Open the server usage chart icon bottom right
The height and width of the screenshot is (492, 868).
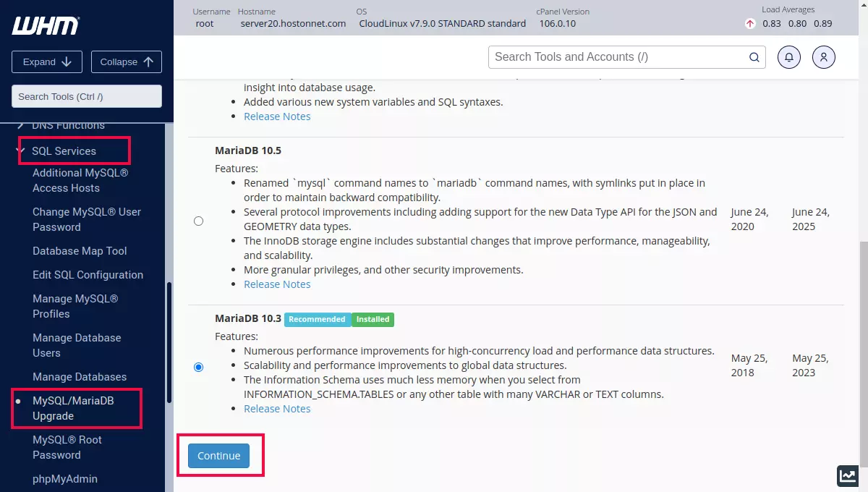tap(848, 476)
